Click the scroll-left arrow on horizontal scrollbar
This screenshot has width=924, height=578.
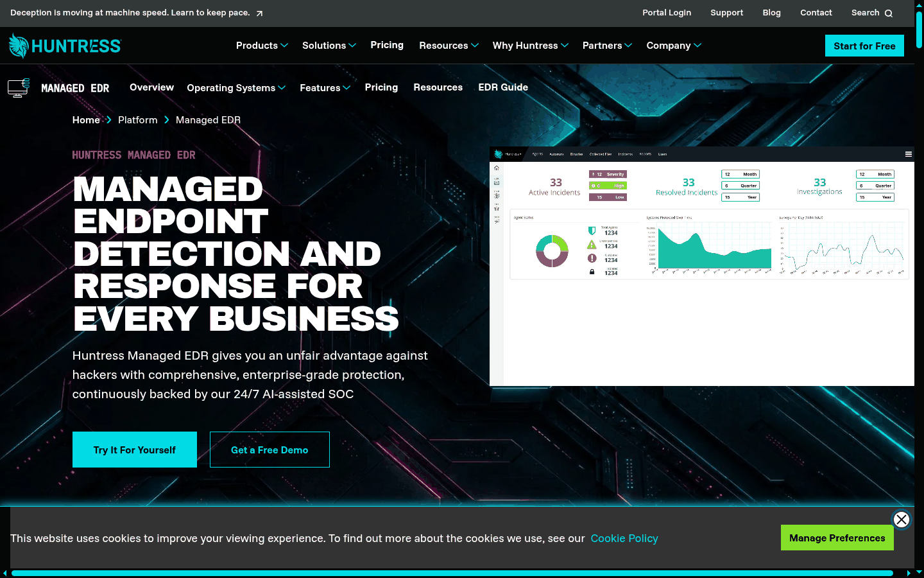(x=5, y=573)
